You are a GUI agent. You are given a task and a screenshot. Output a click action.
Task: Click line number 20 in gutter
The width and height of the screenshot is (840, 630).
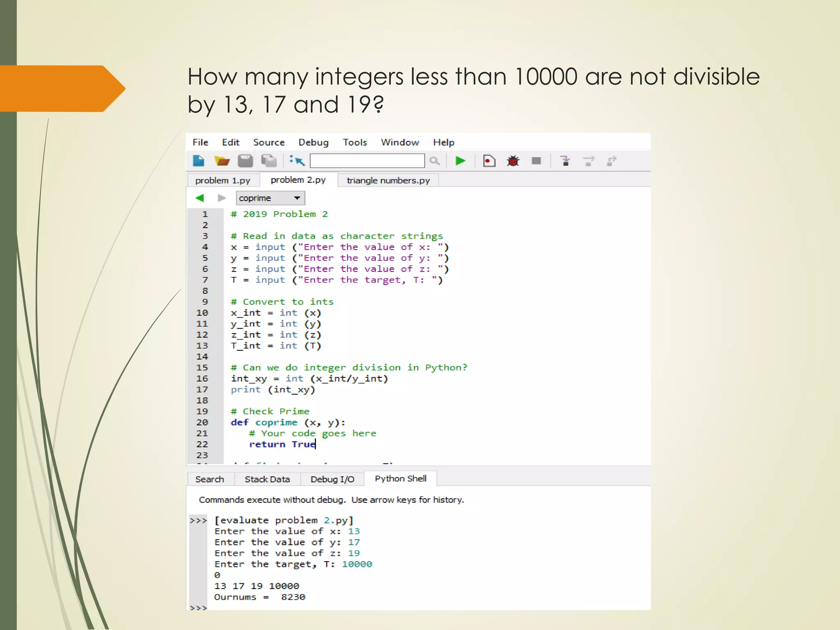pyautogui.click(x=202, y=422)
